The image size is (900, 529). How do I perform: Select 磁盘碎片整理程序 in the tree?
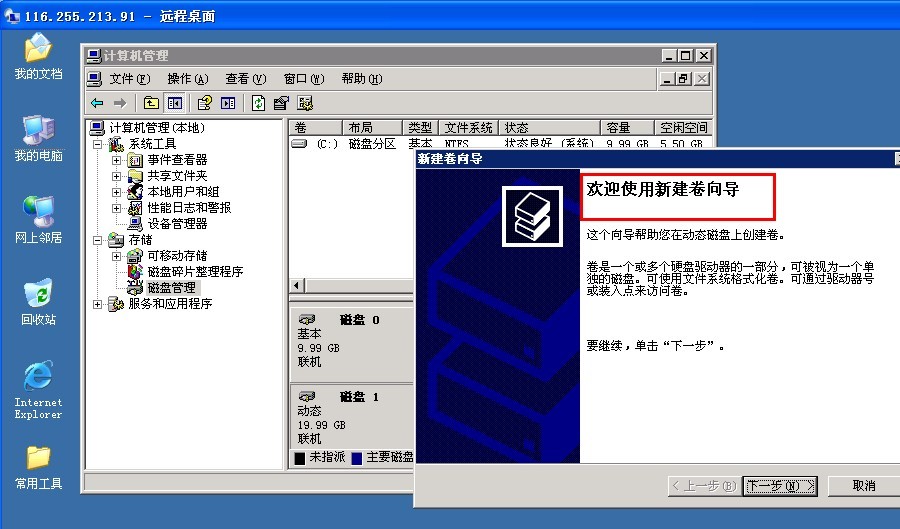195,272
